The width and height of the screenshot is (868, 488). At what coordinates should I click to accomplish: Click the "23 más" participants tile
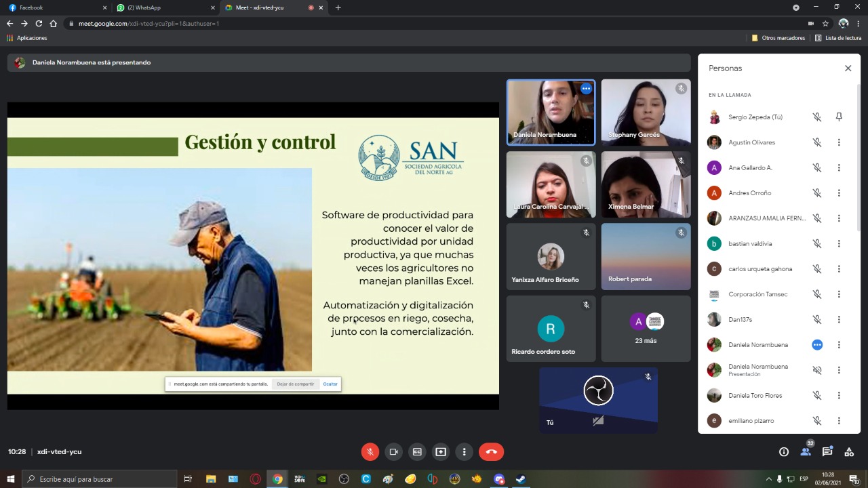pos(646,329)
